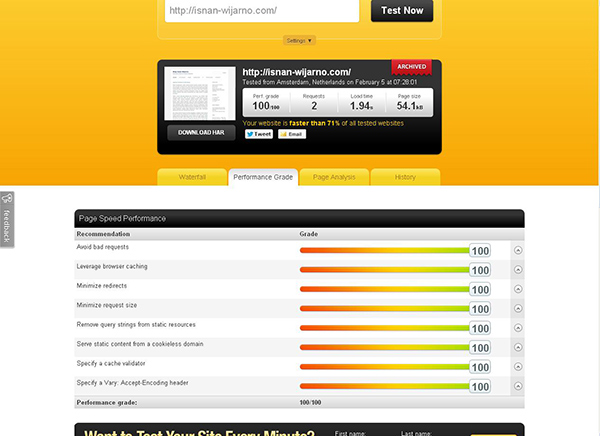Click the 100 score of Leverage browser caching
The height and width of the screenshot is (436, 600).
click(480, 270)
